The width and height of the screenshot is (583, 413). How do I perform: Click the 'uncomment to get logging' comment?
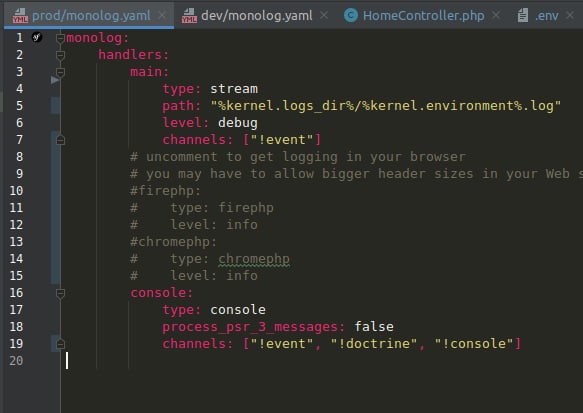point(298,157)
